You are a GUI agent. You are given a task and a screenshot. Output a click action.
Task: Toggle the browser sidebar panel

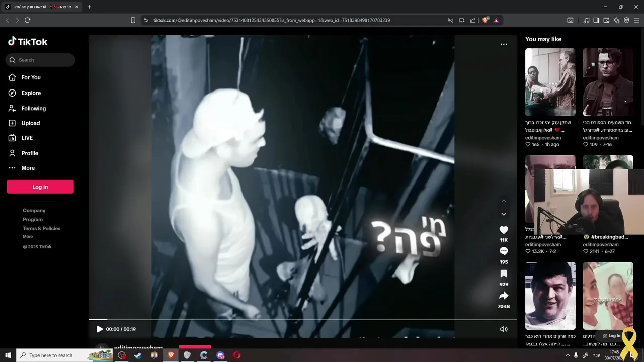click(x=596, y=20)
